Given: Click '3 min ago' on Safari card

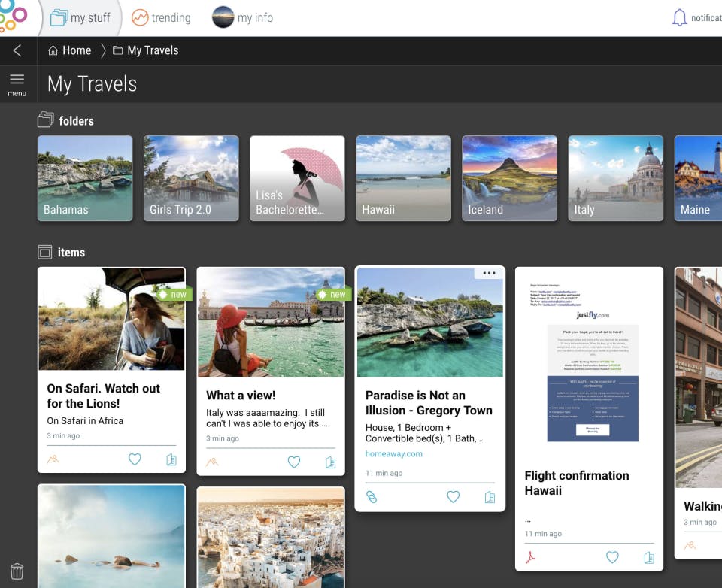Looking at the screenshot, I should (x=63, y=435).
